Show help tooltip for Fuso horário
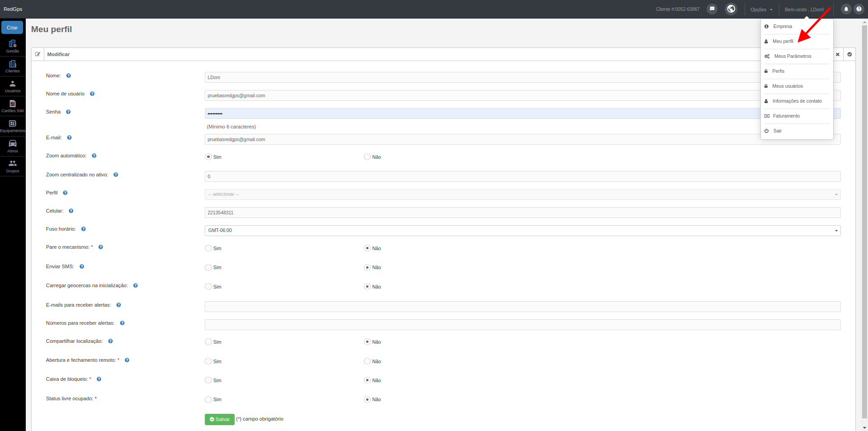This screenshot has height=431, width=868. (84, 229)
